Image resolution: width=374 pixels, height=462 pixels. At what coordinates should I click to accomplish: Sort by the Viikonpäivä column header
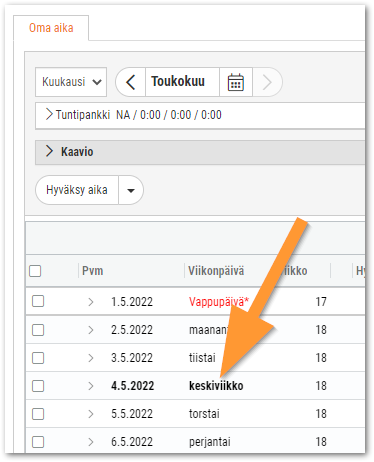(216, 271)
